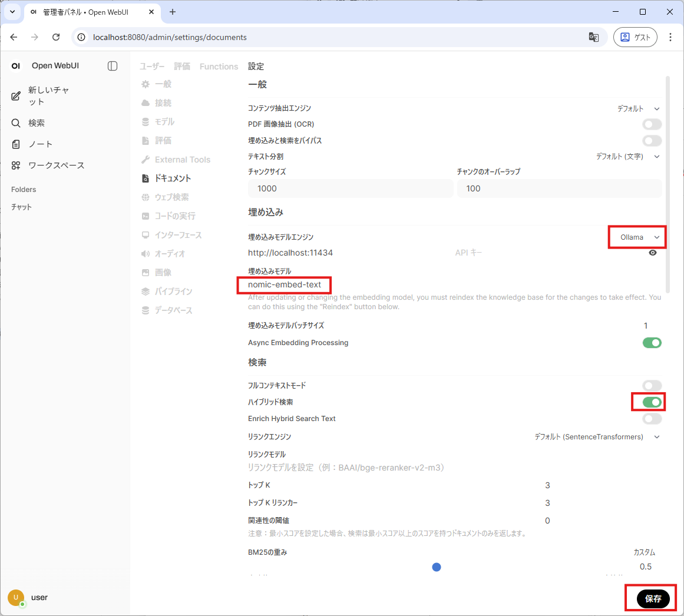
Task: Expand the リランクエンジン dropdown
Action: [x=596, y=437]
